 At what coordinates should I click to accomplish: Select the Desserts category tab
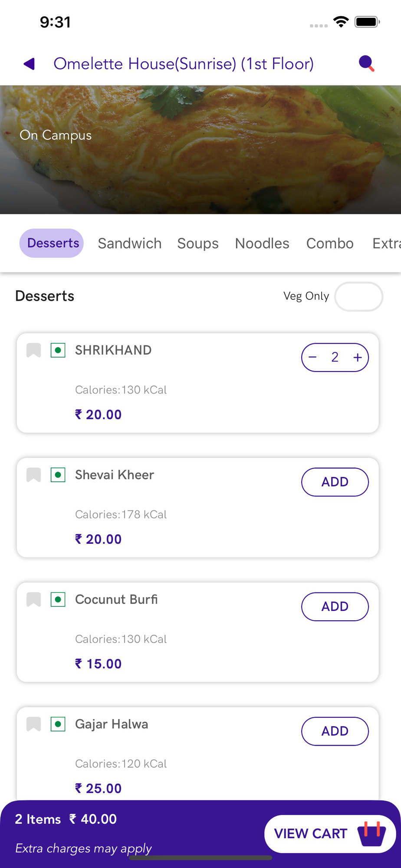tap(52, 243)
